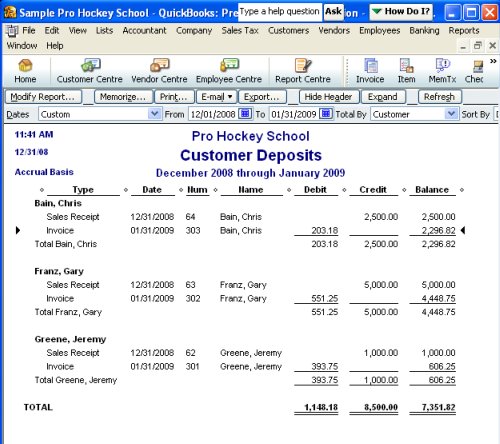500x444 pixels.
Task: Open the Reports menu
Action: [464, 31]
